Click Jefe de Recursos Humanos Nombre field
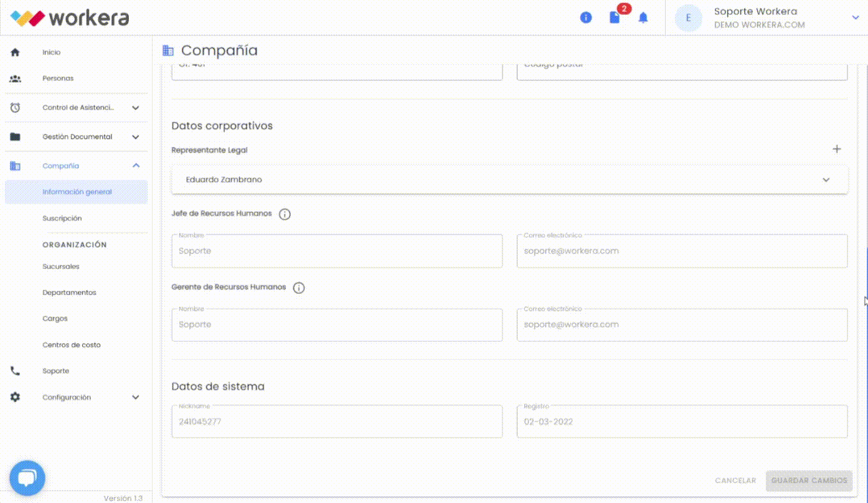 [x=337, y=251]
